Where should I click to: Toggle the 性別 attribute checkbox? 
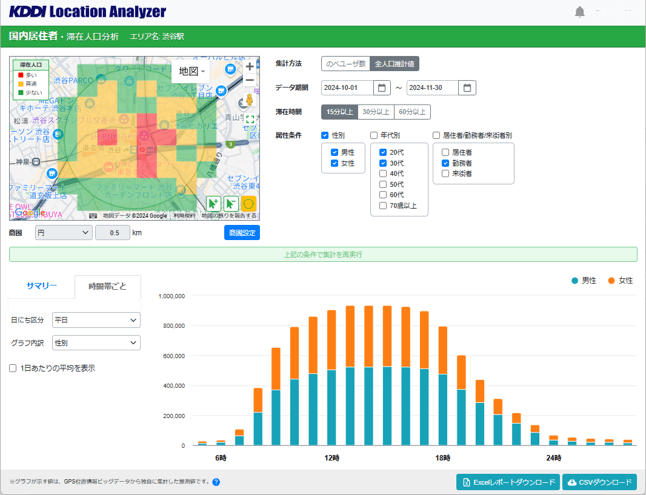pyautogui.click(x=325, y=135)
